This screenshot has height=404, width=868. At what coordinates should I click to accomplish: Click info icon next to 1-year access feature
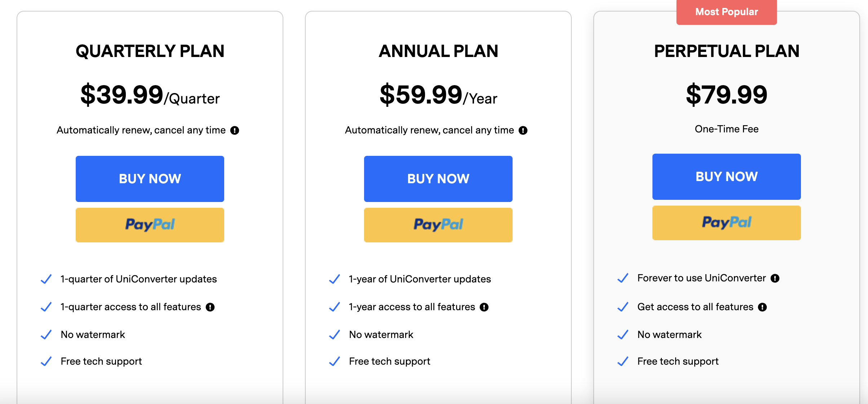pos(484,307)
